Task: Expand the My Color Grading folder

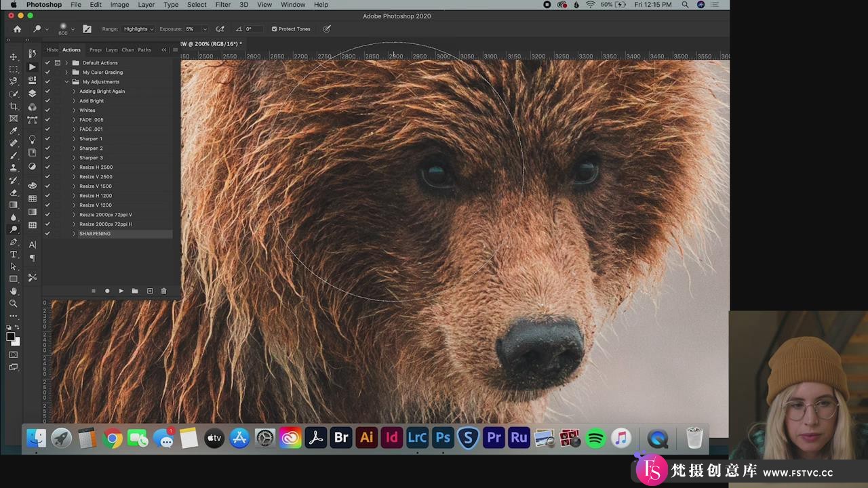Action: click(66, 73)
